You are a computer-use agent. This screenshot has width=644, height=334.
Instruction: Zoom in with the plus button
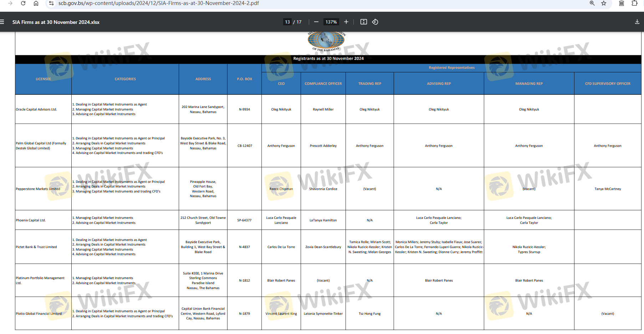click(346, 22)
